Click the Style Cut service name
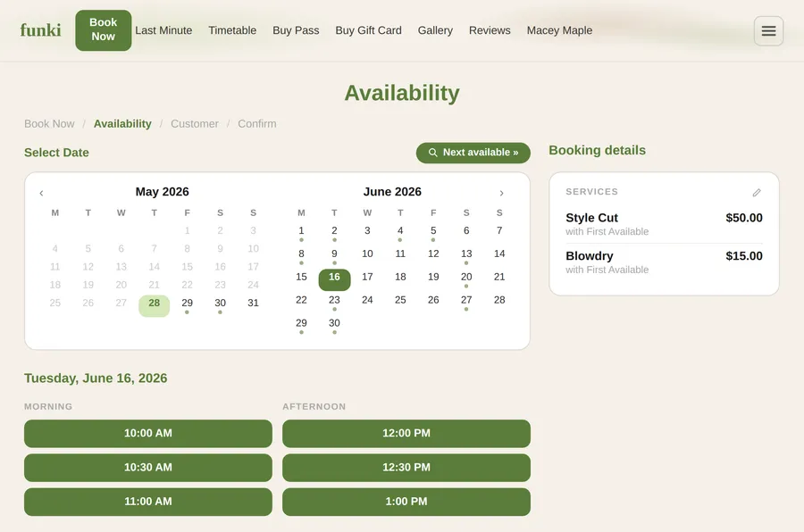 click(591, 218)
